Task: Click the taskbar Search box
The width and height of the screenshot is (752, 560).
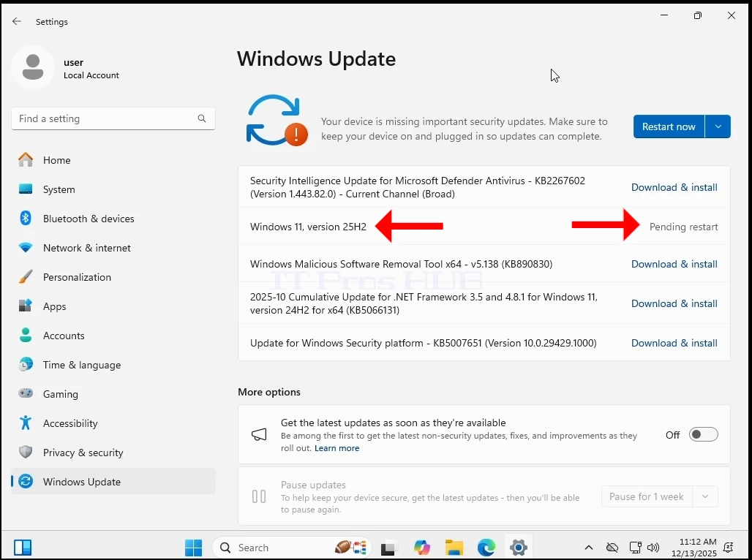Action: tap(292, 548)
